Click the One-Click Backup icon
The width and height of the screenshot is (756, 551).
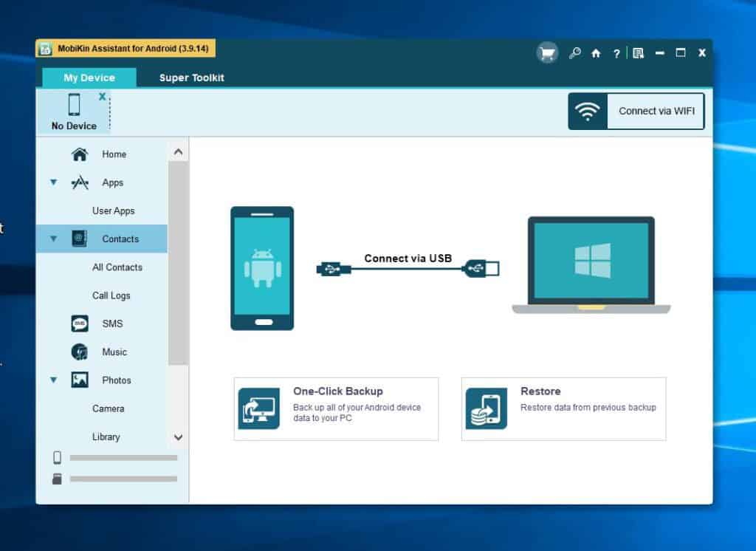tap(259, 408)
